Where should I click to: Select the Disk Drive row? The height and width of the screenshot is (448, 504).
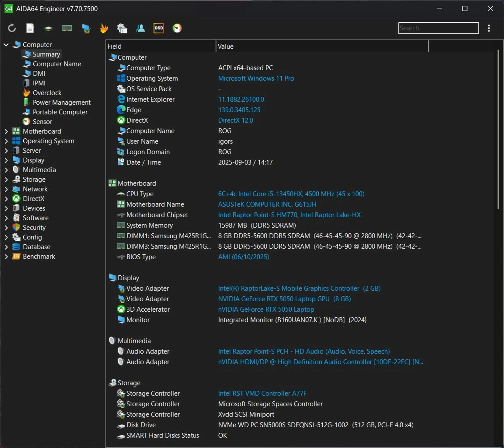(x=267, y=425)
